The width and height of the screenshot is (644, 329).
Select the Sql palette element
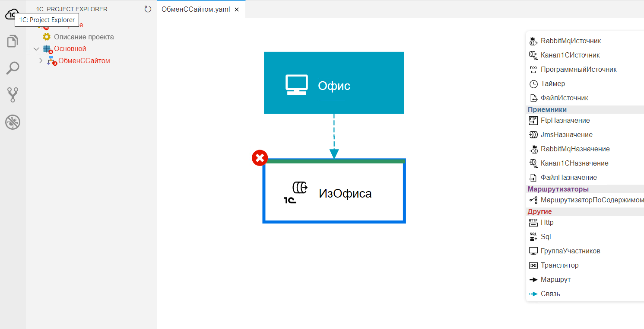540,237
